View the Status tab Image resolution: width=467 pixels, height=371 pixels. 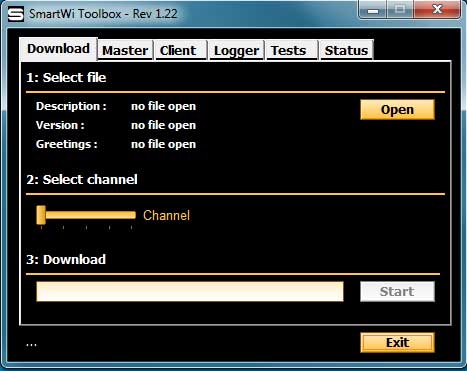346,51
